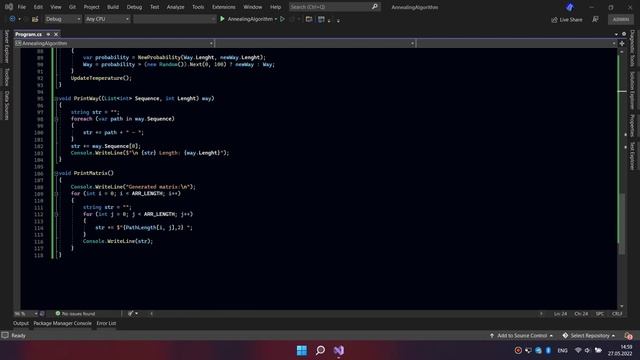Click the vertical editor scrollbar thumb
The image size is (640, 360).
(622, 223)
